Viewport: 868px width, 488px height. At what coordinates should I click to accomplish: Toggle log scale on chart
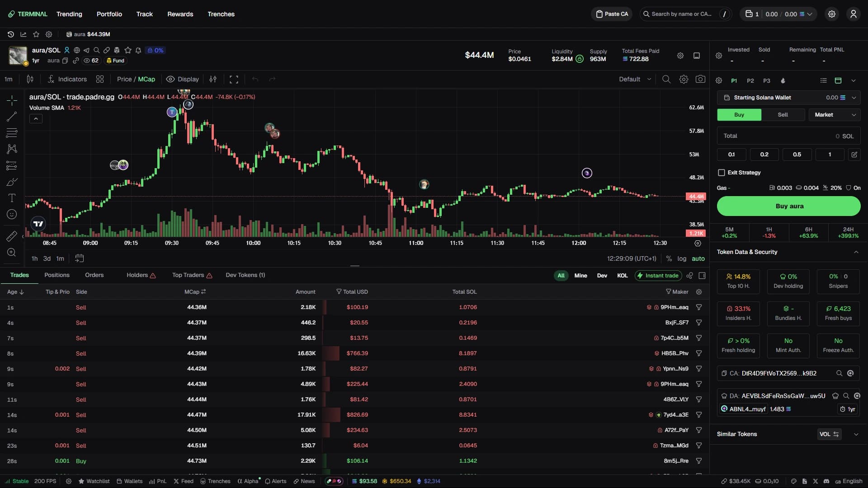(682, 258)
